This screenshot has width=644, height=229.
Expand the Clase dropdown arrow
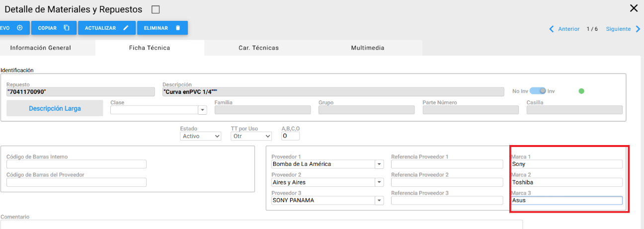click(202, 110)
